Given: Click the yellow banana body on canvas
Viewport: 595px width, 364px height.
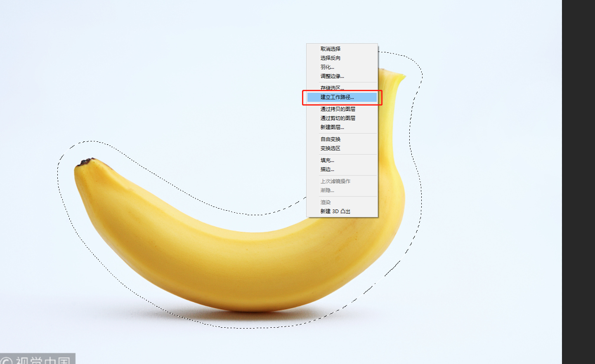Looking at the screenshot, I should (x=231, y=264).
